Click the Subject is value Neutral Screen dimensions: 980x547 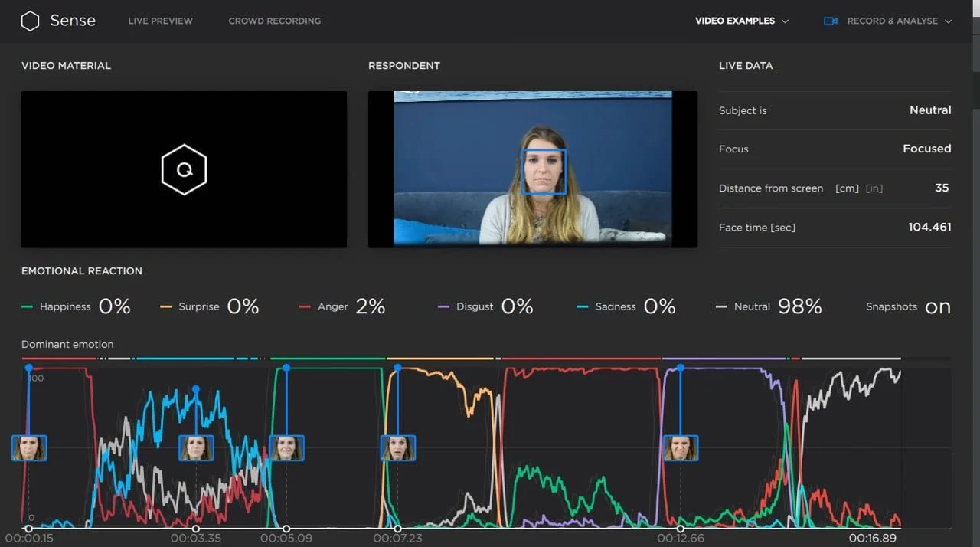930,110
